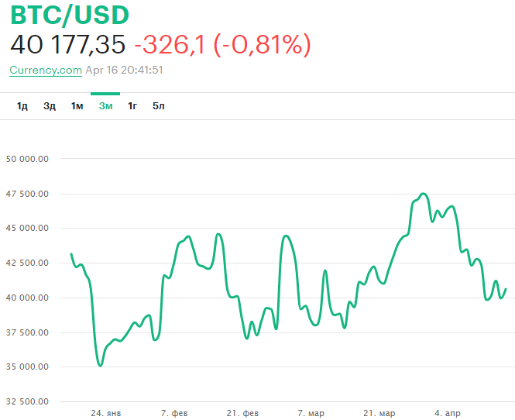This screenshot has height=420, width=515.
Task: Click the 21. мар date marker
Action: tap(379, 411)
